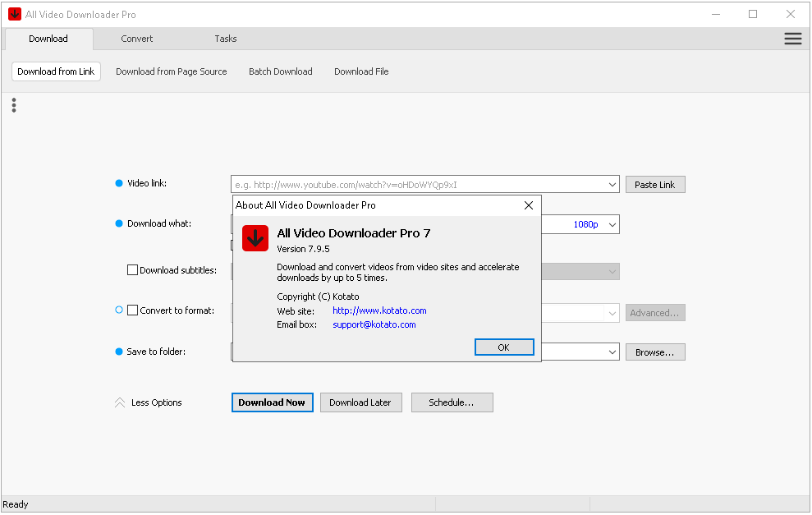
Task: Click the Download what blue bullet
Action: tap(118, 223)
